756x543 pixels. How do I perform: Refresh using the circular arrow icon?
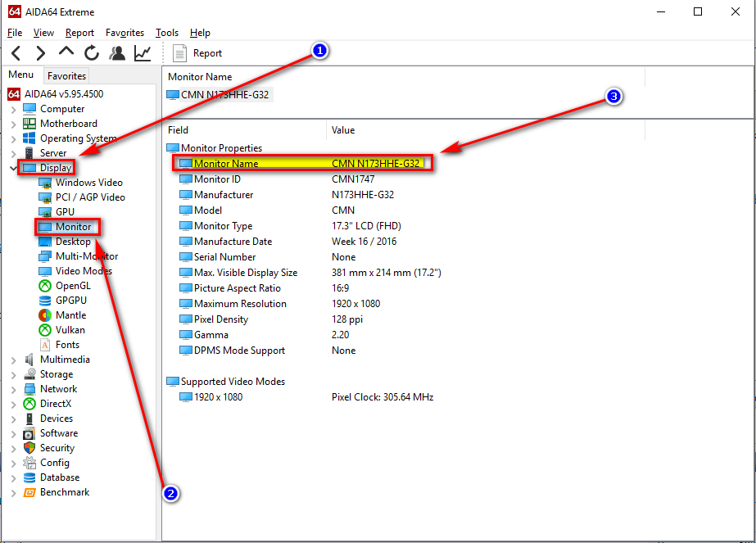92,53
